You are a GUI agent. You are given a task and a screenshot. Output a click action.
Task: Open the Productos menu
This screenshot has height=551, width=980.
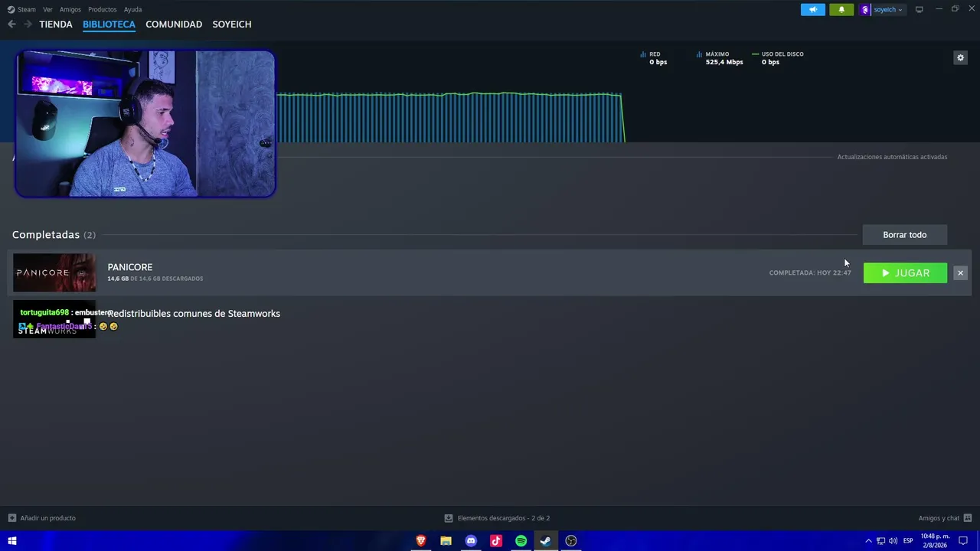102,9
